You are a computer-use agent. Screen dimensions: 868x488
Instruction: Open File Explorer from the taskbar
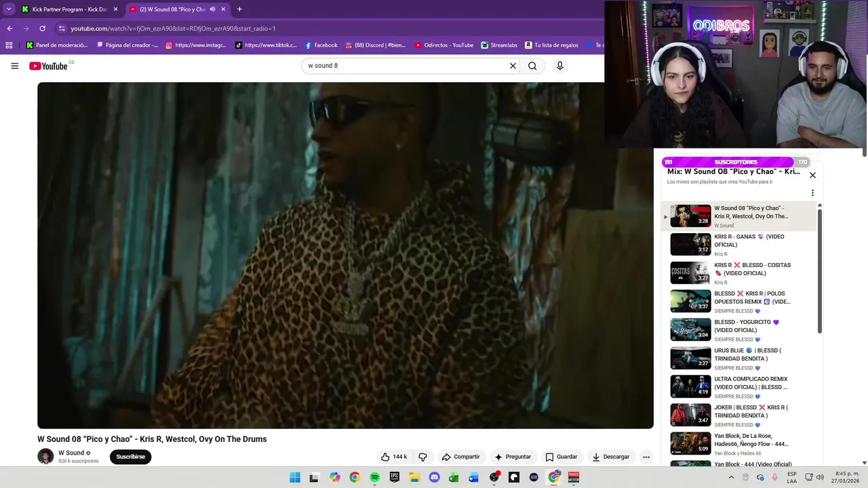[414, 477]
